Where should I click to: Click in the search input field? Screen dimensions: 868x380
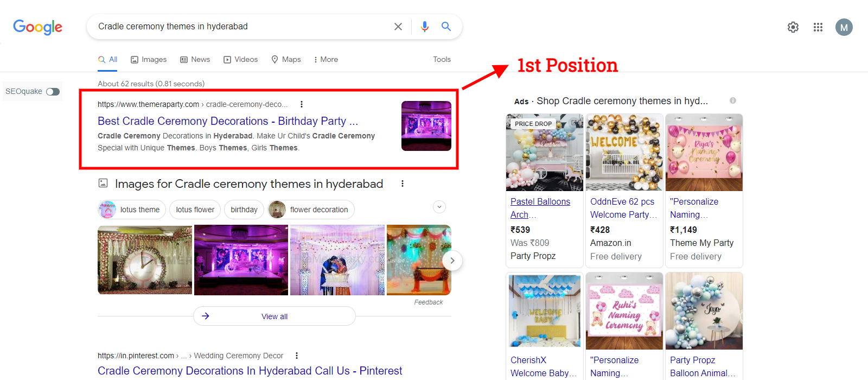pyautogui.click(x=241, y=27)
